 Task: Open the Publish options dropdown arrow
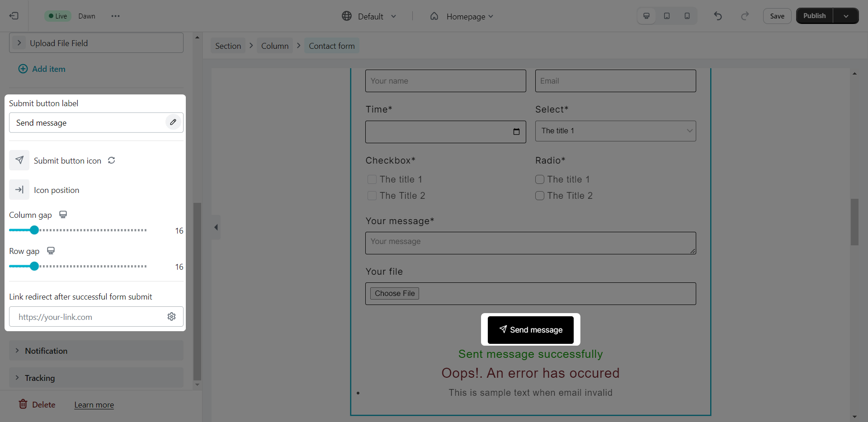tap(846, 16)
